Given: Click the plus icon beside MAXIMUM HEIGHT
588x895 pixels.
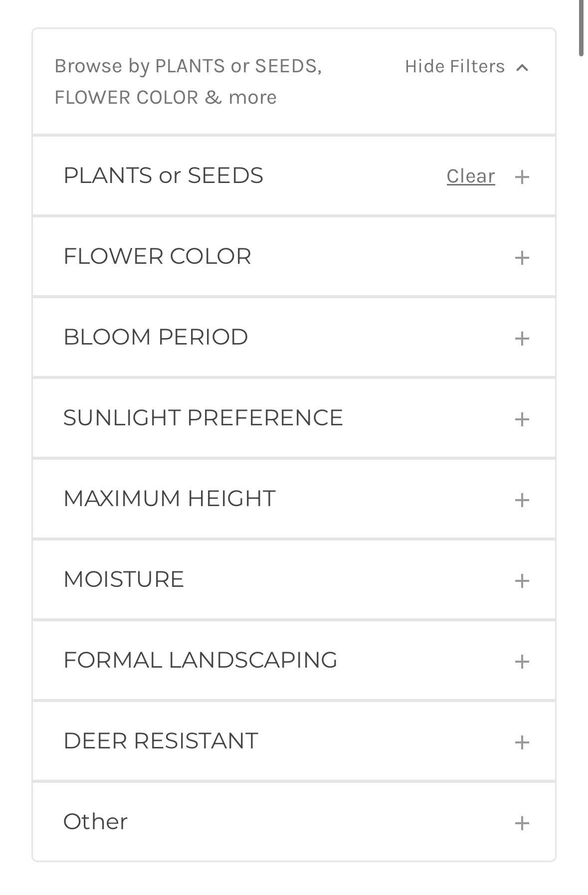Looking at the screenshot, I should click(x=522, y=500).
